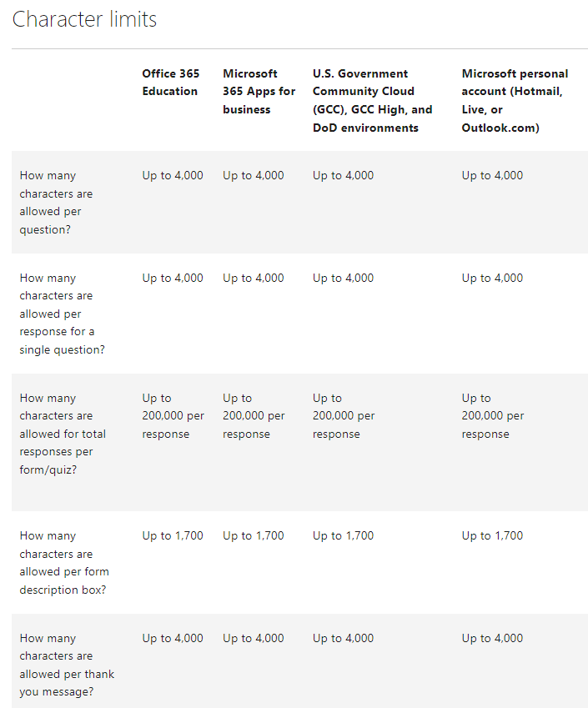Select Microsoft 365 Apps' 200,000 per response cell

(254, 416)
